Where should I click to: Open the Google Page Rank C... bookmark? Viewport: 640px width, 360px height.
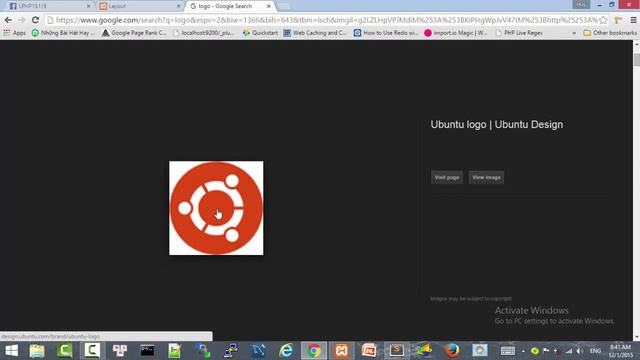click(134, 33)
